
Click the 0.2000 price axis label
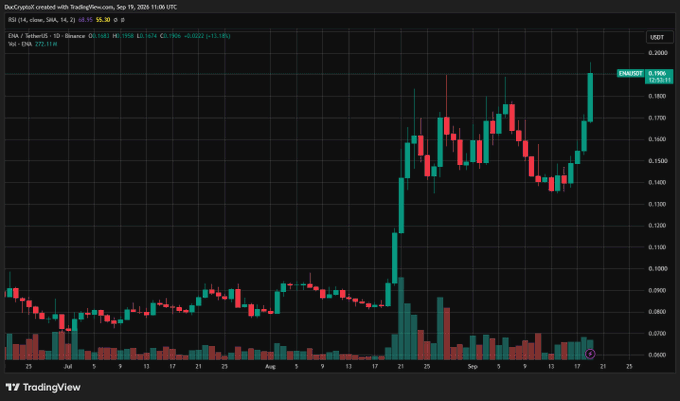coord(657,53)
